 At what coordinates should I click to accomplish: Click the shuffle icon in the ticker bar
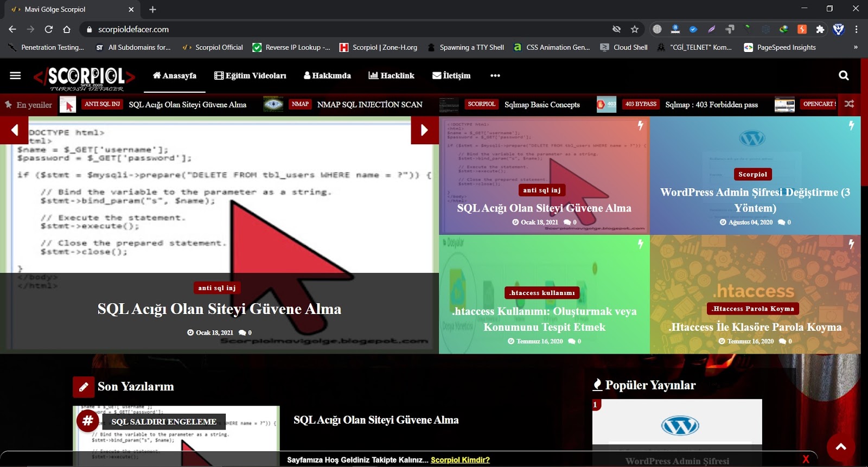(849, 104)
